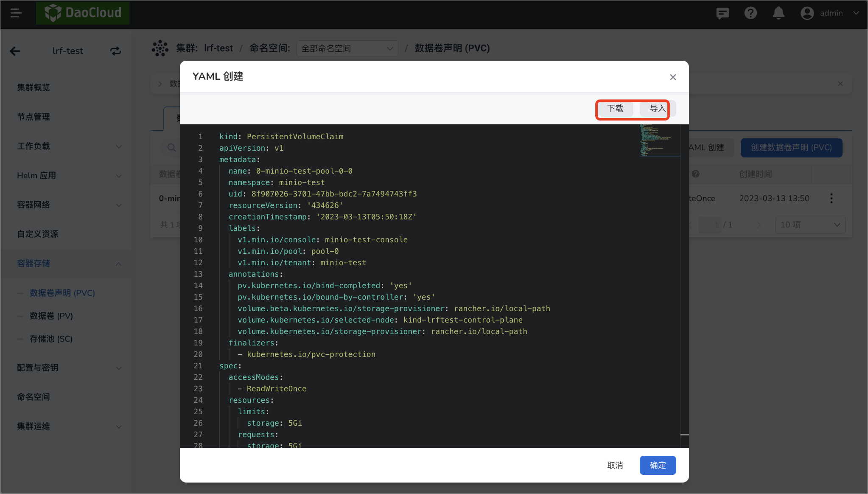Image resolution: width=868 pixels, height=494 pixels.
Task: Open the admin user avatar menu
Action: pyautogui.click(x=807, y=13)
